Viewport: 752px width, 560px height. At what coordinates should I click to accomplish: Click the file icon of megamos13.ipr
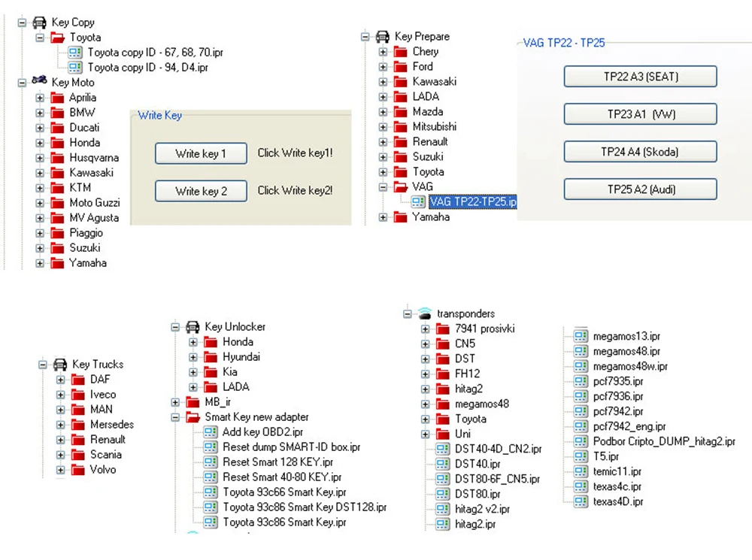(x=581, y=336)
